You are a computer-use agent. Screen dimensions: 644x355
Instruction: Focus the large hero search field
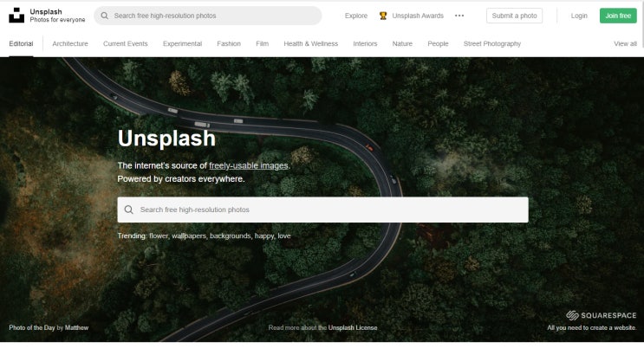pyautogui.click(x=322, y=210)
